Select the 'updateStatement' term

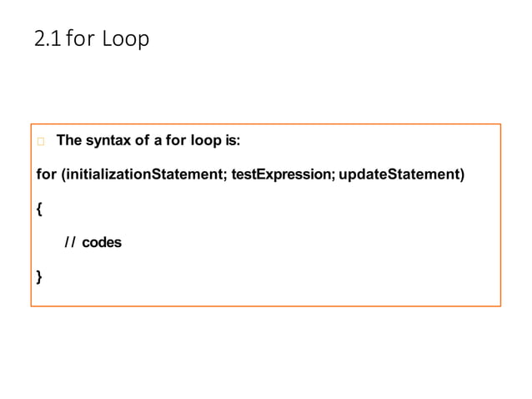click(399, 174)
